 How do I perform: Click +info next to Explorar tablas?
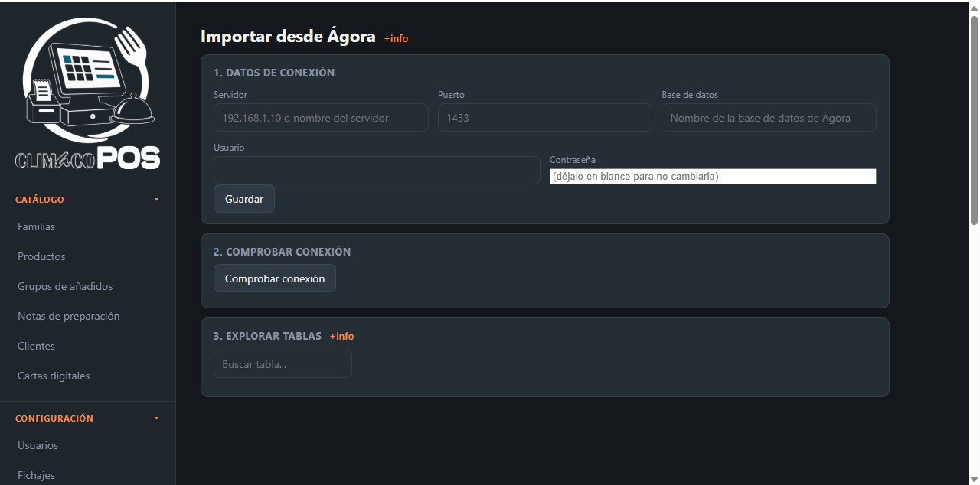click(341, 336)
